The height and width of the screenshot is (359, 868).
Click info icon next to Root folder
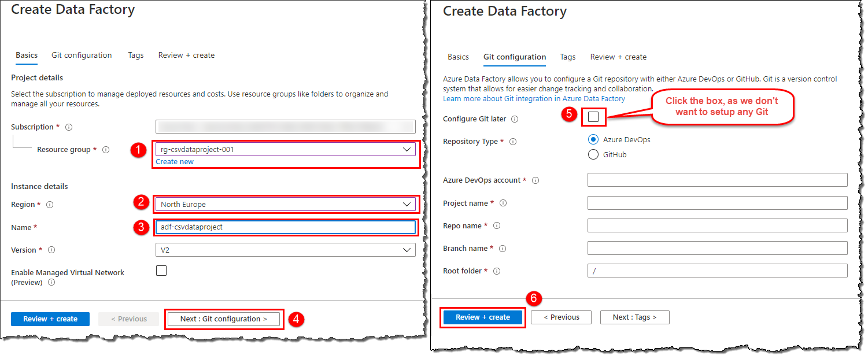click(x=496, y=271)
